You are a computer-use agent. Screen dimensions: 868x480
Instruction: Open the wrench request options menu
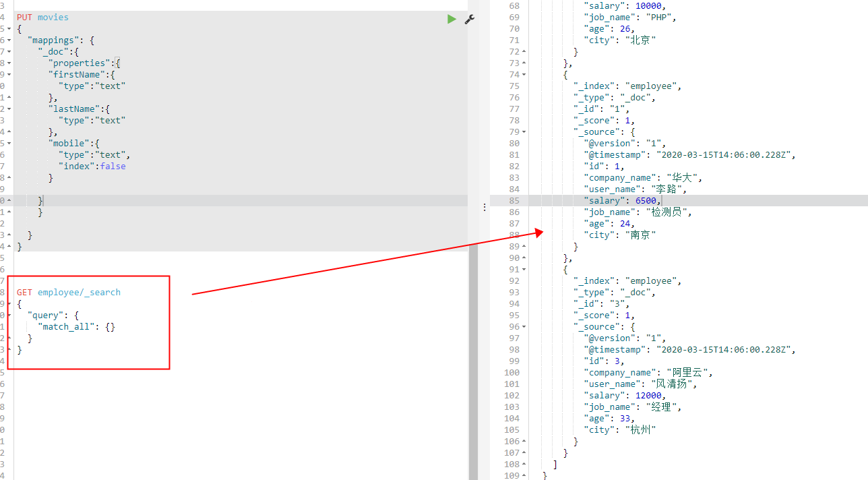(469, 19)
